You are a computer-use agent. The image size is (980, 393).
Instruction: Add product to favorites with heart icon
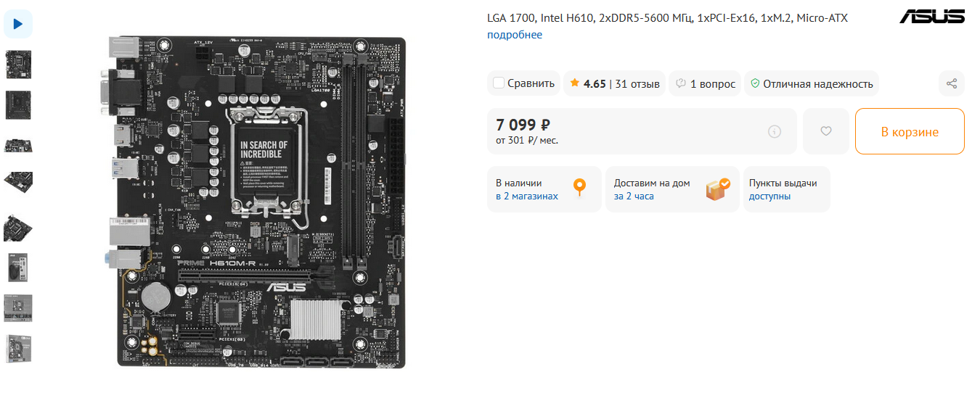pos(825,131)
